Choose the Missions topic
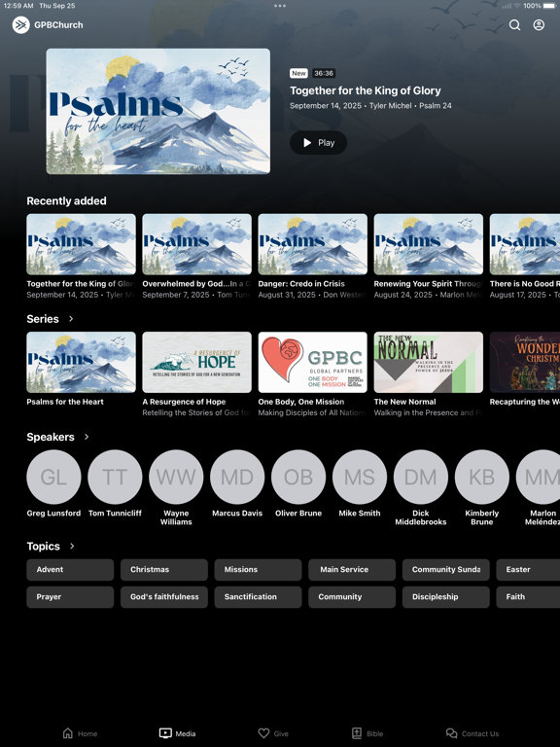The width and height of the screenshot is (560, 747). click(258, 569)
